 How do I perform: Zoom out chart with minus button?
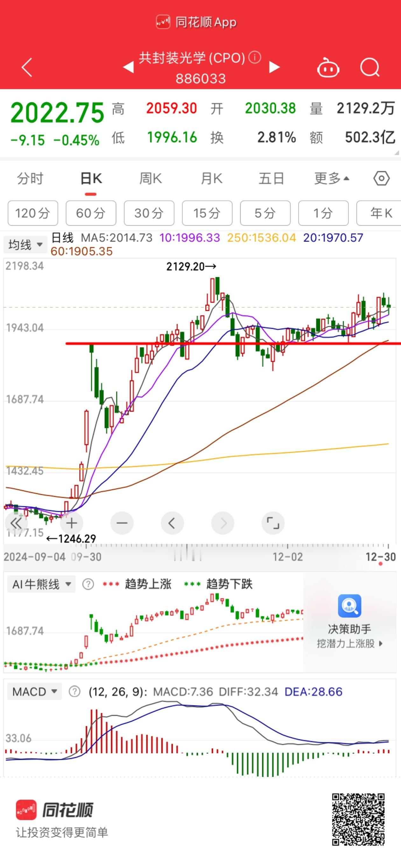122,523
